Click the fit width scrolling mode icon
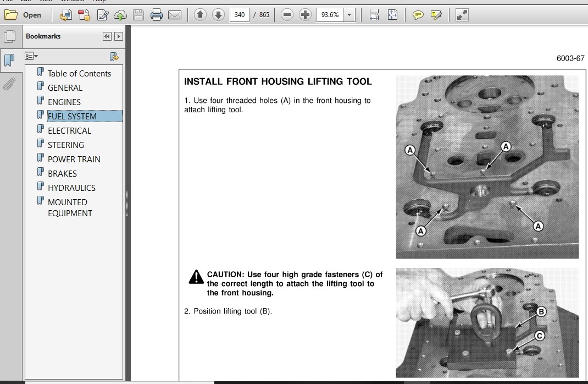Screen dimensions: 588x384 [374, 15]
